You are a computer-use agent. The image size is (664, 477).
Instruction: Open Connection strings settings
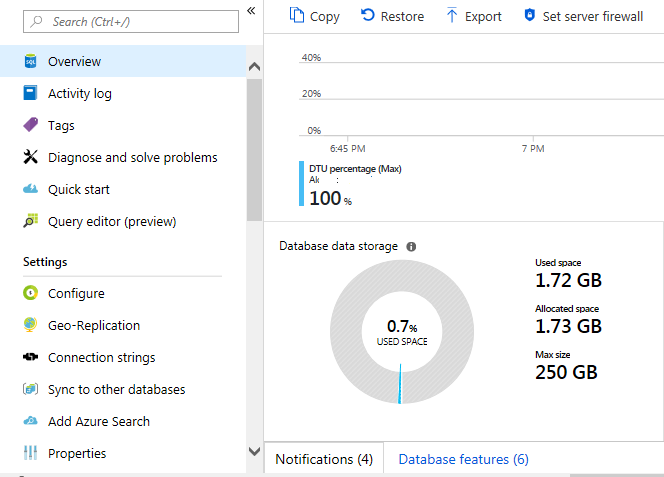coord(123,357)
